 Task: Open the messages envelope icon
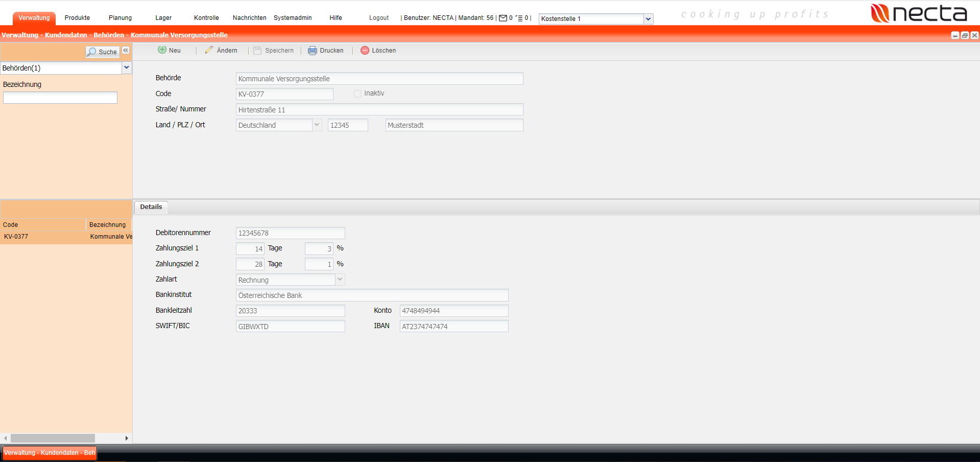point(503,18)
